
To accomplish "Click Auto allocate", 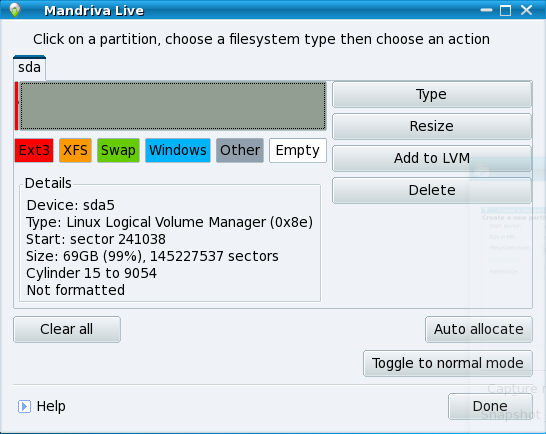I will point(479,329).
